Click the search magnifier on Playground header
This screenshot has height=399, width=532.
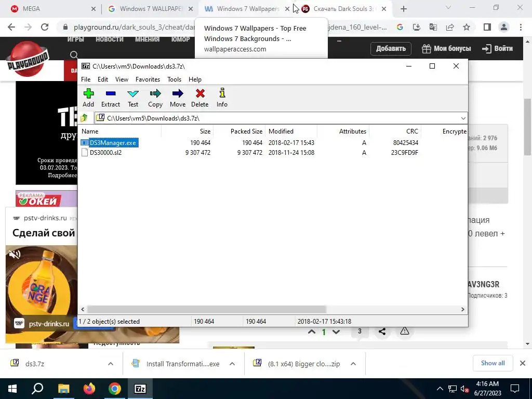click(x=74, y=54)
